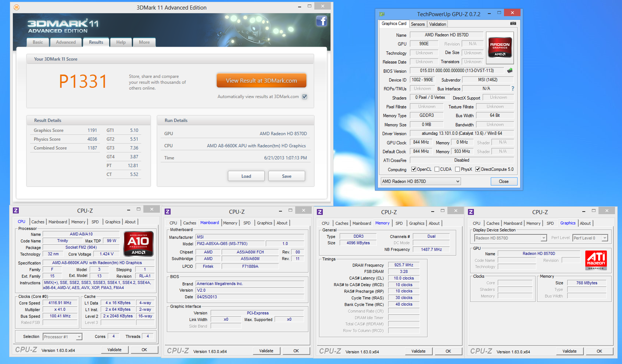The height and width of the screenshot is (364, 622).
Task: Toggle the CUDA checkbox in GPU-Z
Action: 437,169
